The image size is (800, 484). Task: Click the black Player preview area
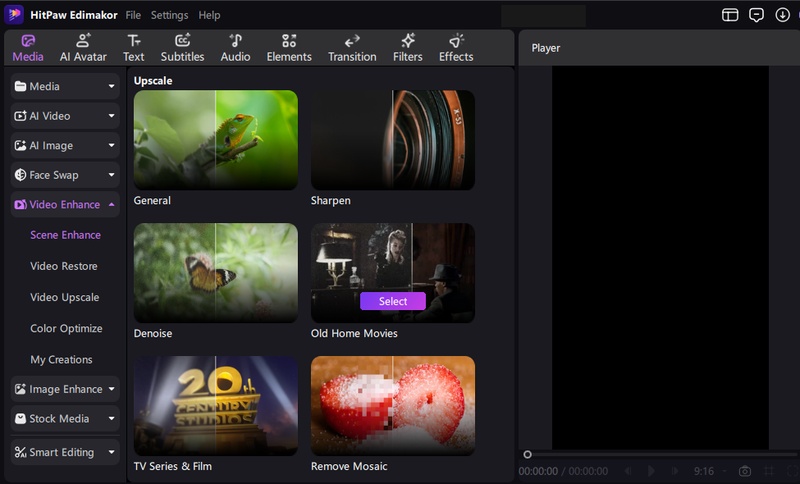tap(660, 258)
